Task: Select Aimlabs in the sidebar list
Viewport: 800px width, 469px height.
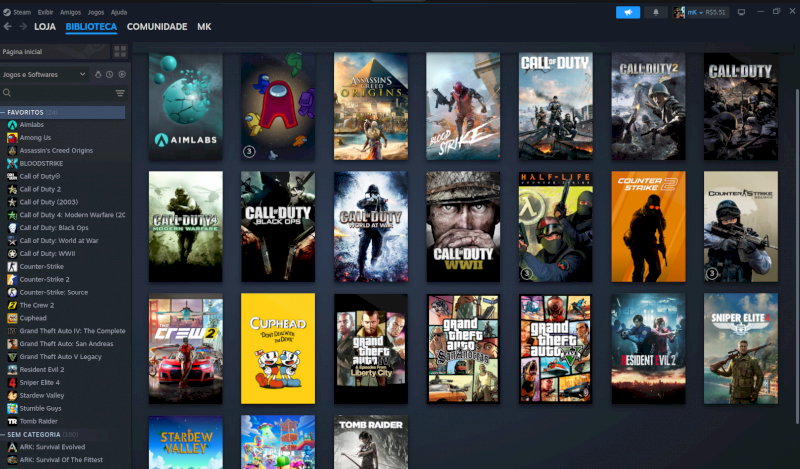Action: coord(32,125)
